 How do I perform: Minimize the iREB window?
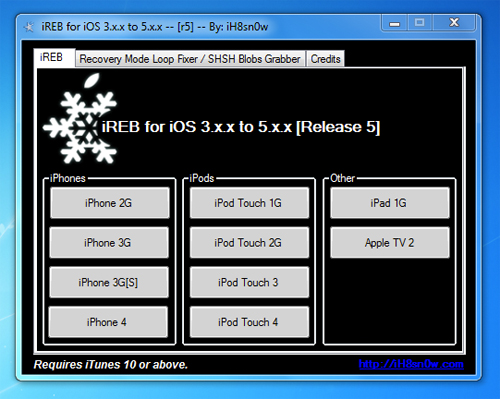click(x=395, y=23)
